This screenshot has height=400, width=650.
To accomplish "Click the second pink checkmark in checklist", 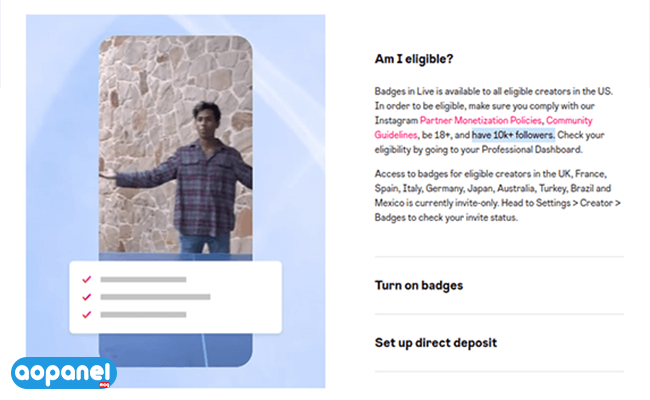I will coord(87,297).
